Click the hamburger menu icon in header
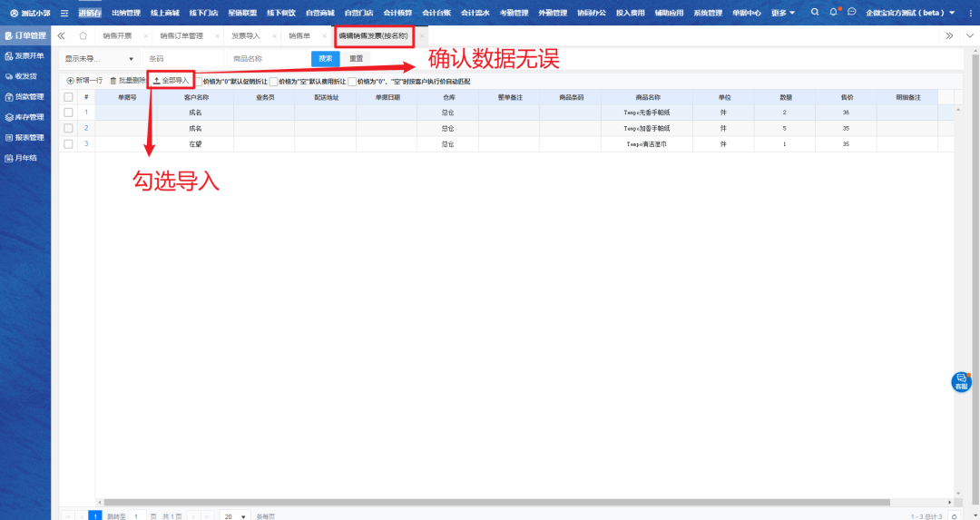Viewport: 980px width, 520px height. click(64, 13)
